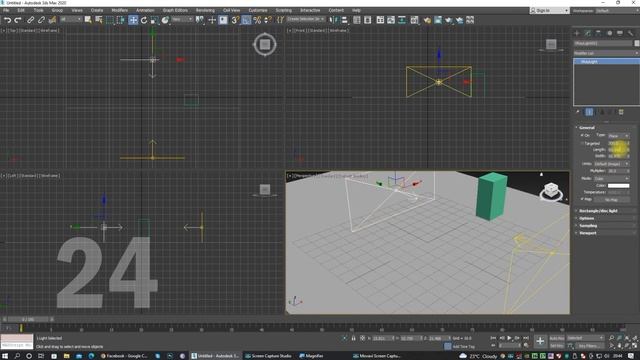Screen dimensions: 640x360
Task: Click the Sign In button
Action: click(x=549, y=11)
